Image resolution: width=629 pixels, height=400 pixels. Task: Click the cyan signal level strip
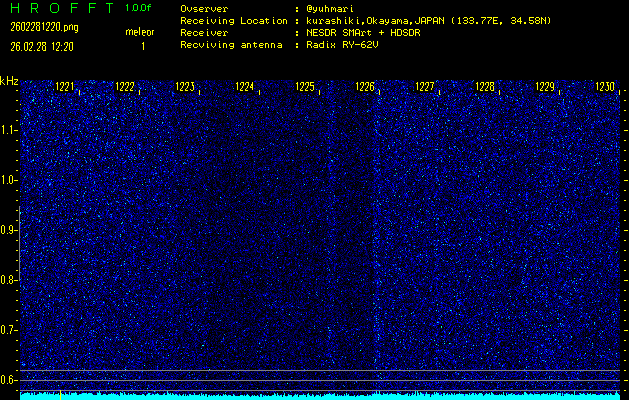(320, 396)
